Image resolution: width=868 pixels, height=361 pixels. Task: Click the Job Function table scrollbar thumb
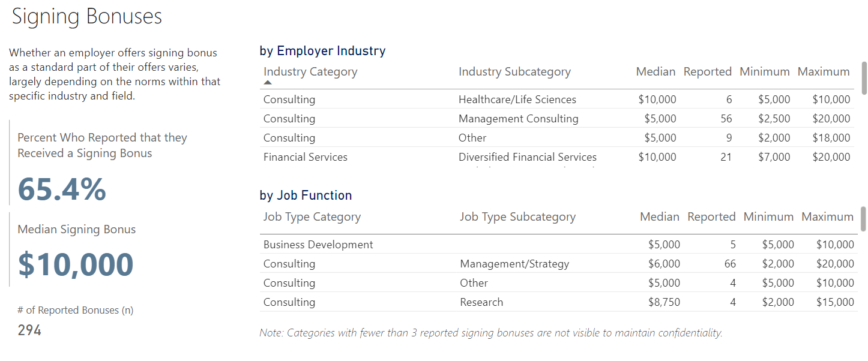(x=864, y=219)
